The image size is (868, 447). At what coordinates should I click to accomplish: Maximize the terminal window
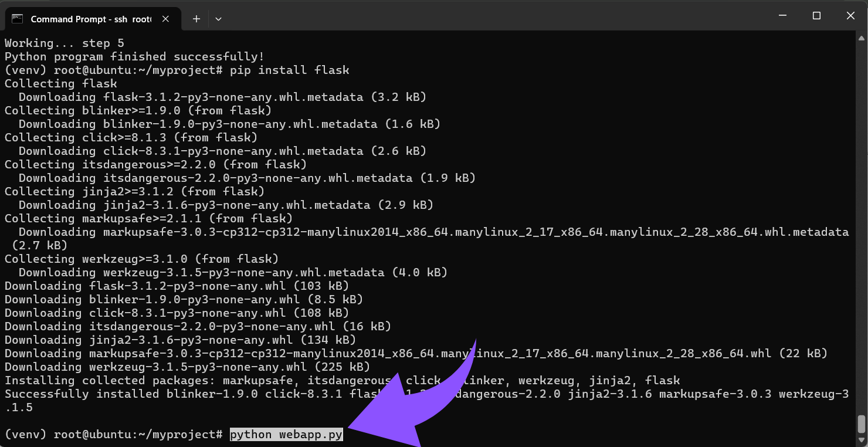pyautogui.click(x=816, y=16)
